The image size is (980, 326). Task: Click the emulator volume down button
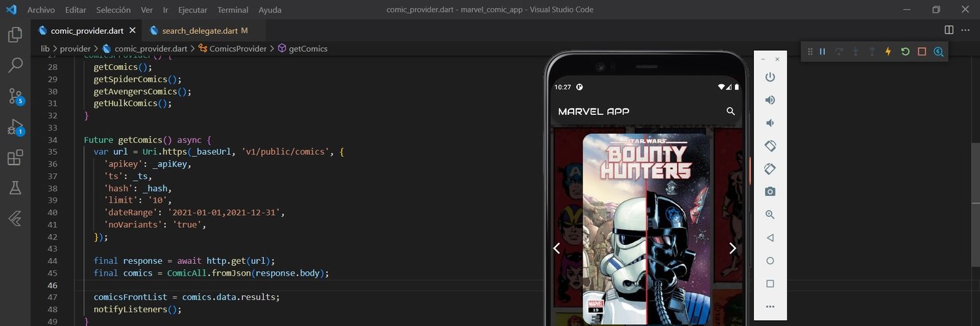point(770,123)
